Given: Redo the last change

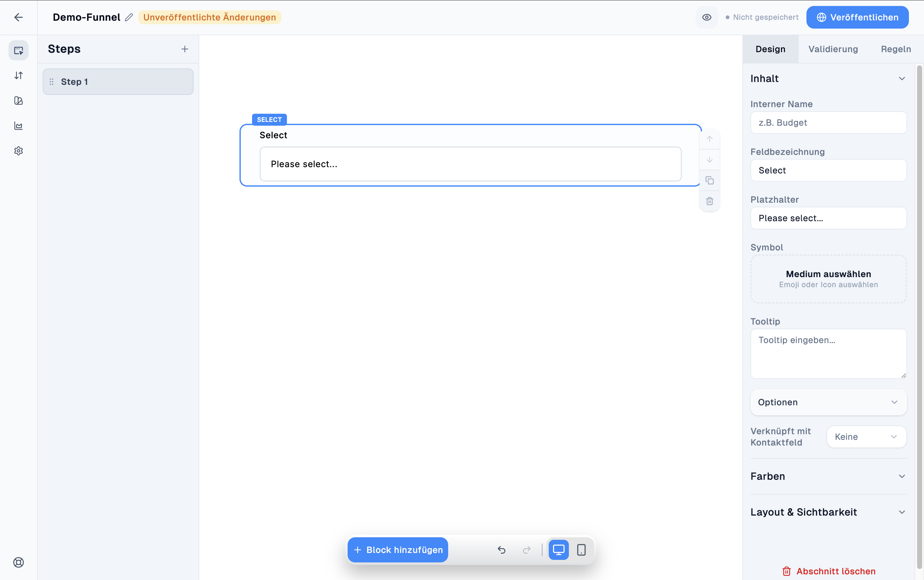Looking at the screenshot, I should click(526, 550).
